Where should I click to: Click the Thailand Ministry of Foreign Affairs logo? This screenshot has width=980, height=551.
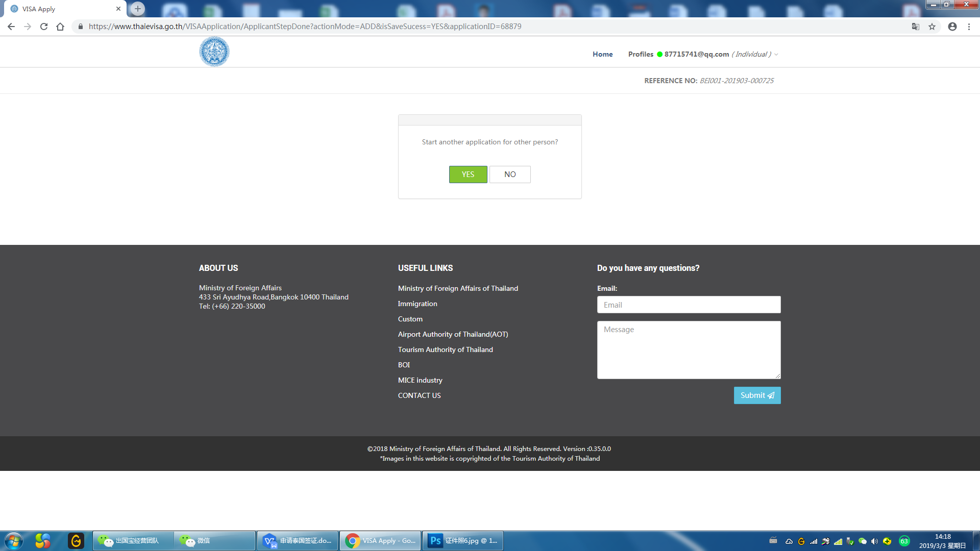point(215,53)
